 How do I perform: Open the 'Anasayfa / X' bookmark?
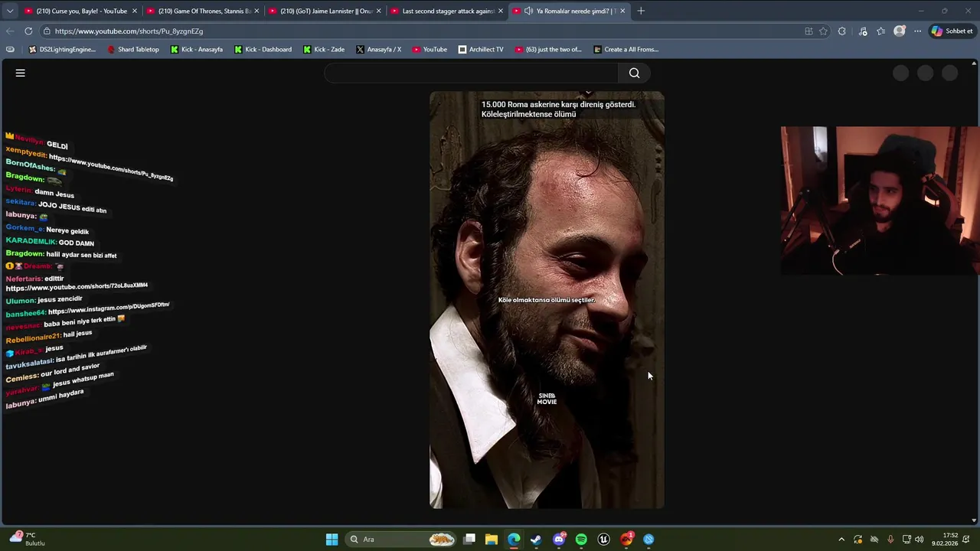[x=378, y=50]
